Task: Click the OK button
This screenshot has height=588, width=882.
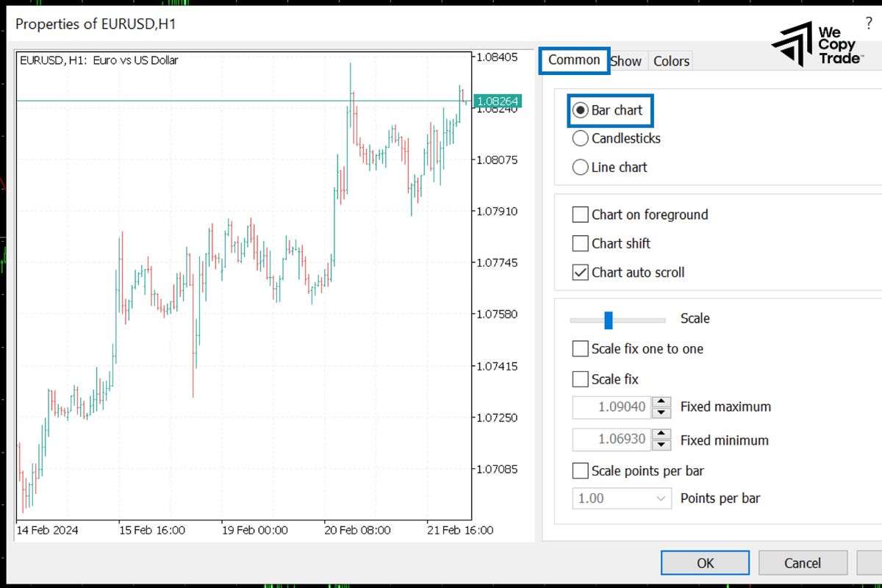Action: (705, 562)
